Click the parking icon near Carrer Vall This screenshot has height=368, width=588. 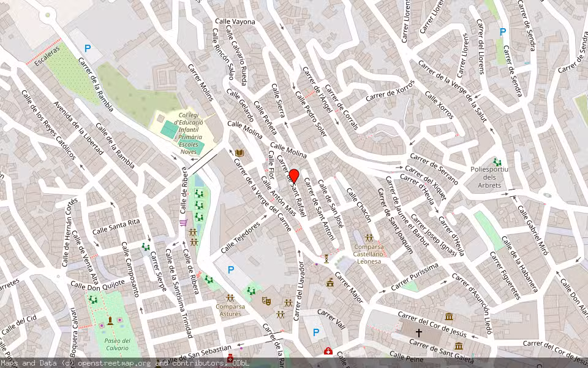point(316,332)
